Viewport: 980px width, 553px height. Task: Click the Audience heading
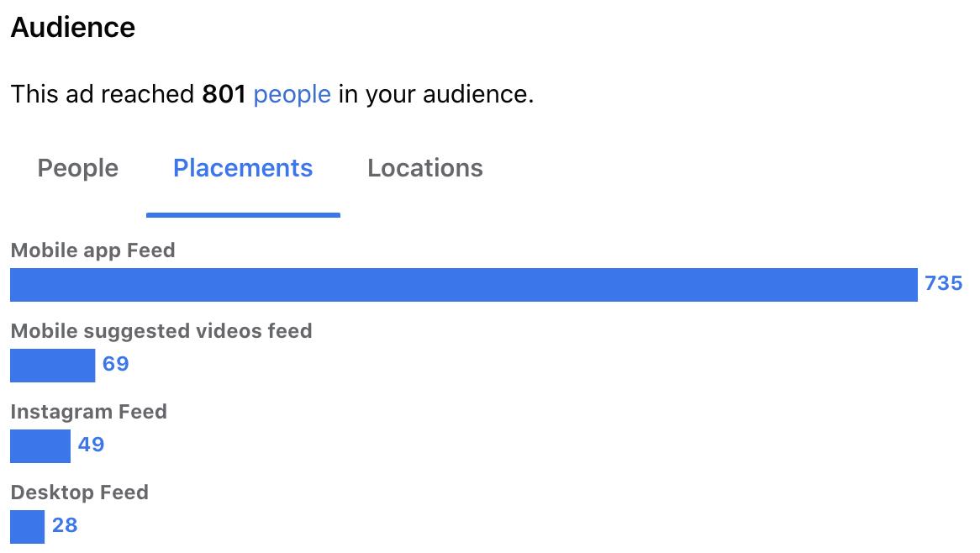[x=72, y=28]
